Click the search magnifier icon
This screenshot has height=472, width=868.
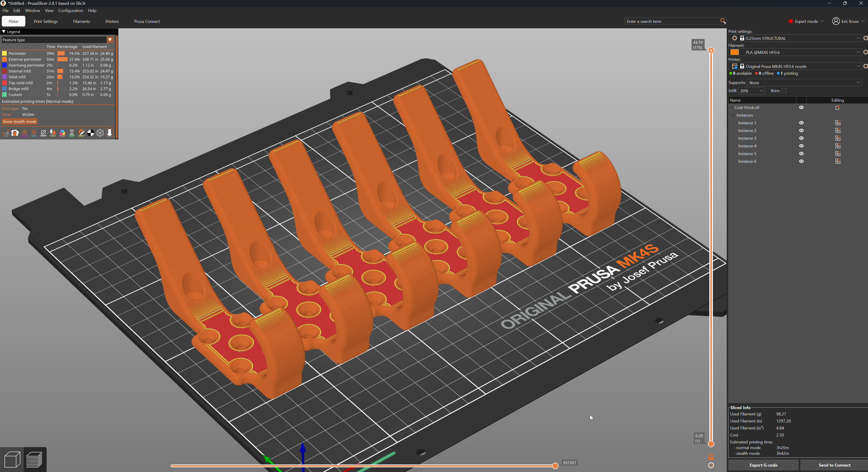[x=723, y=21]
